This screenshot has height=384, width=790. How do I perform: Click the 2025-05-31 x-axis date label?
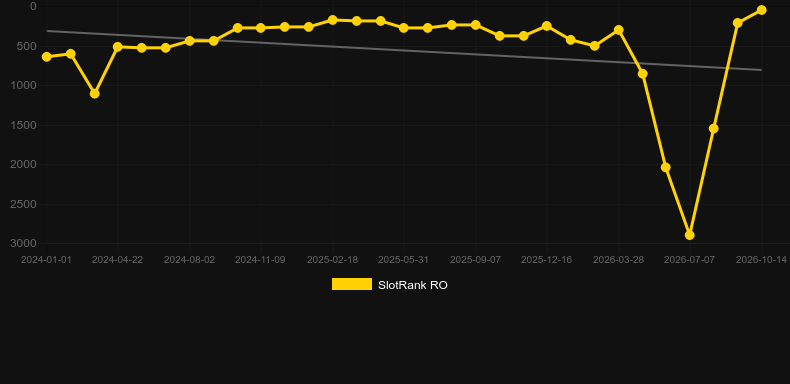[404, 260]
